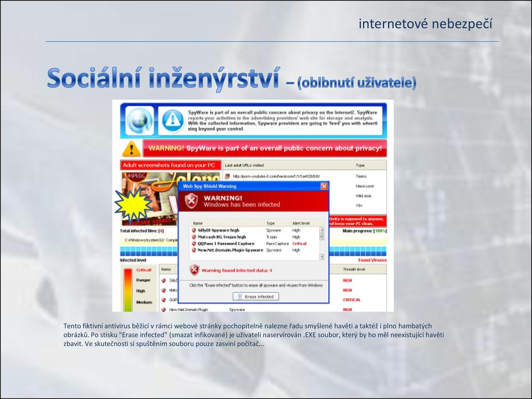Click PassCapture type cell in dialog
Viewport: 532px width, 399px height.
tap(277, 244)
